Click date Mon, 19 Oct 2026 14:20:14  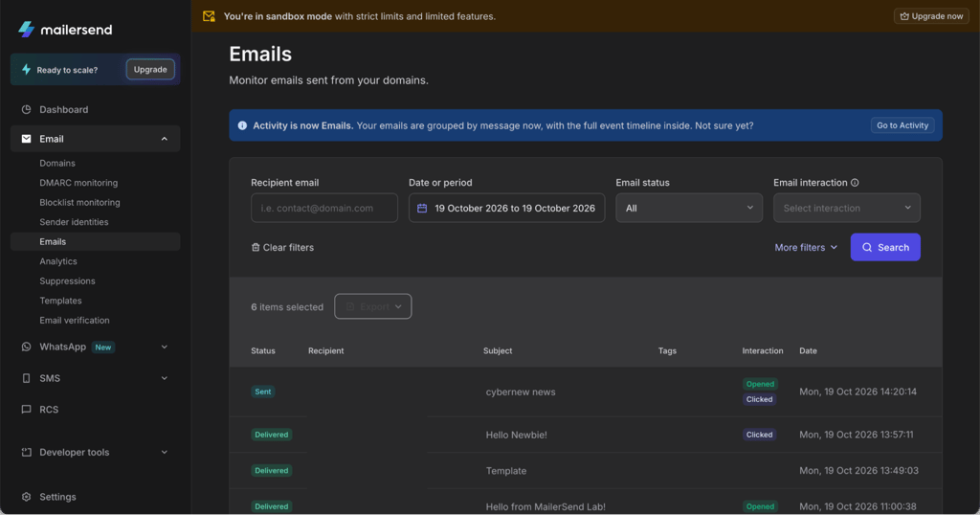point(858,392)
